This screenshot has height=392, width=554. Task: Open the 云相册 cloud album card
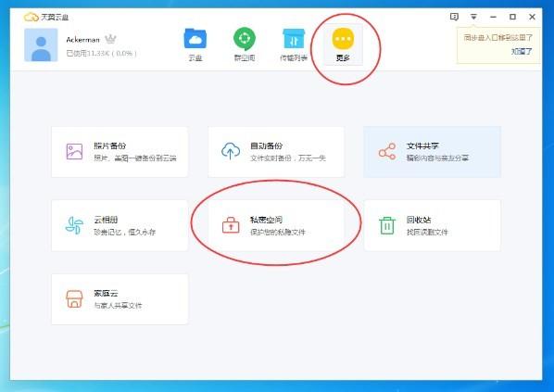(120, 225)
